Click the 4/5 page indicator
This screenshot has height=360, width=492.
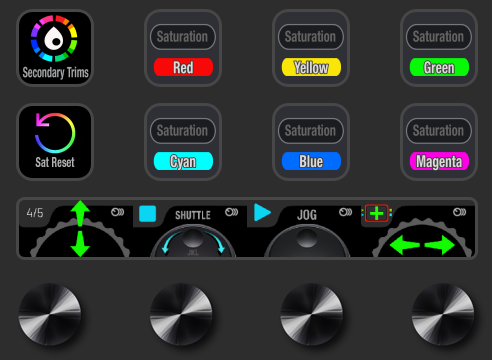pyautogui.click(x=35, y=213)
